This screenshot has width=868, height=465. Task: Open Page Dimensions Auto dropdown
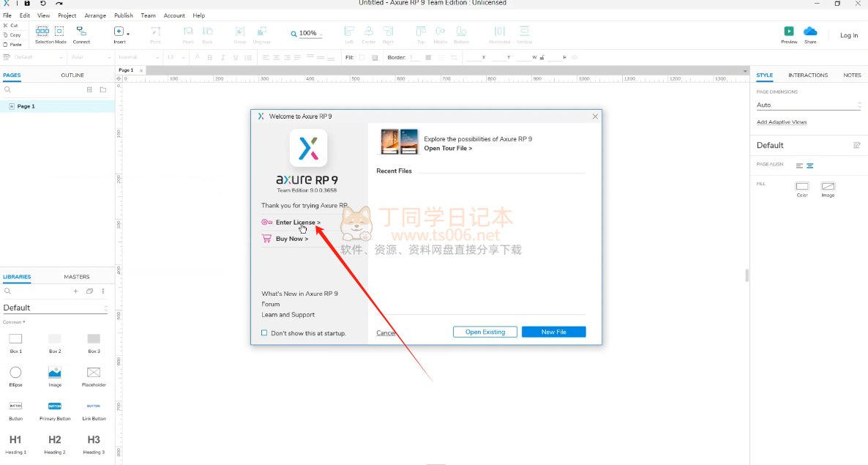(x=808, y=105)
